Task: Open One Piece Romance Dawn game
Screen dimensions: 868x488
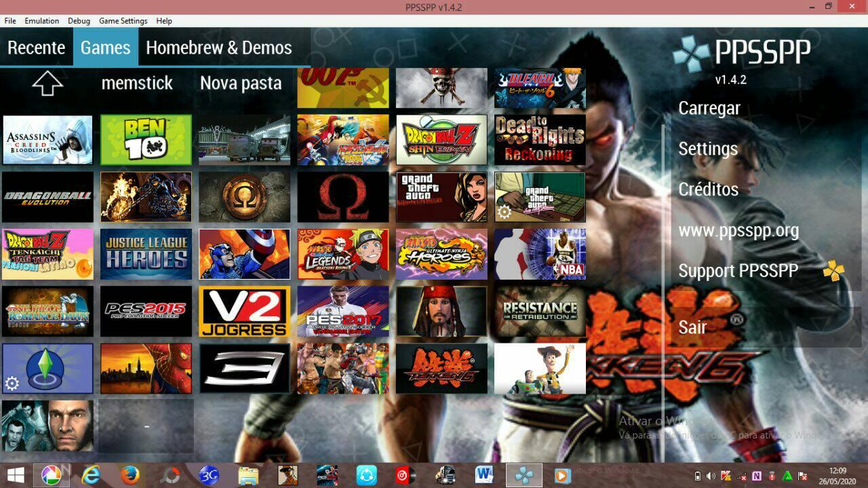Action: 47,312
